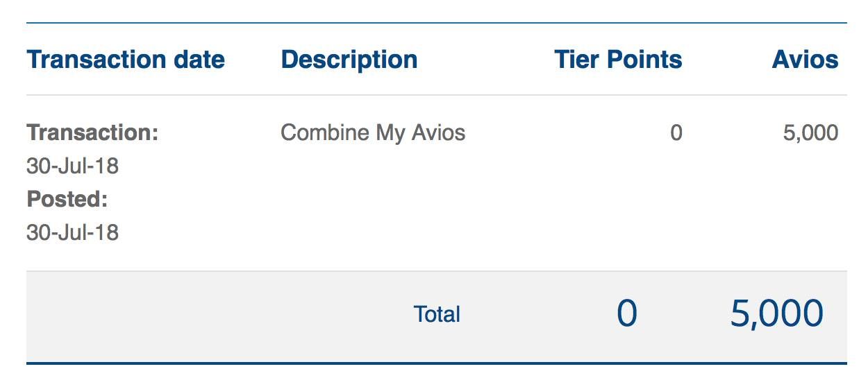868x387 pixels.
Task: Click the thin blue line above the headers
Action: pos(437,23)
